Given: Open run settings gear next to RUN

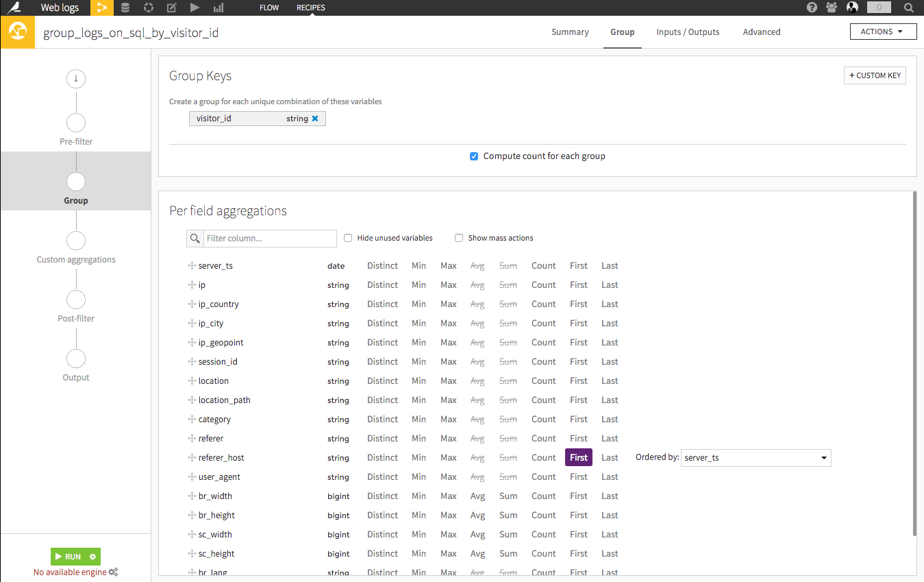Looking at the screenshot, I should coord(92,557).
